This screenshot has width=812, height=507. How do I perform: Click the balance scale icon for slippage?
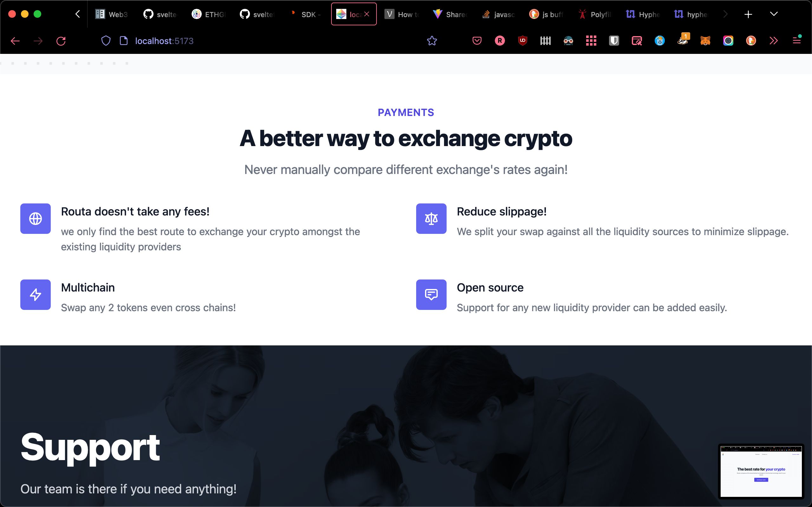(431, 218)
